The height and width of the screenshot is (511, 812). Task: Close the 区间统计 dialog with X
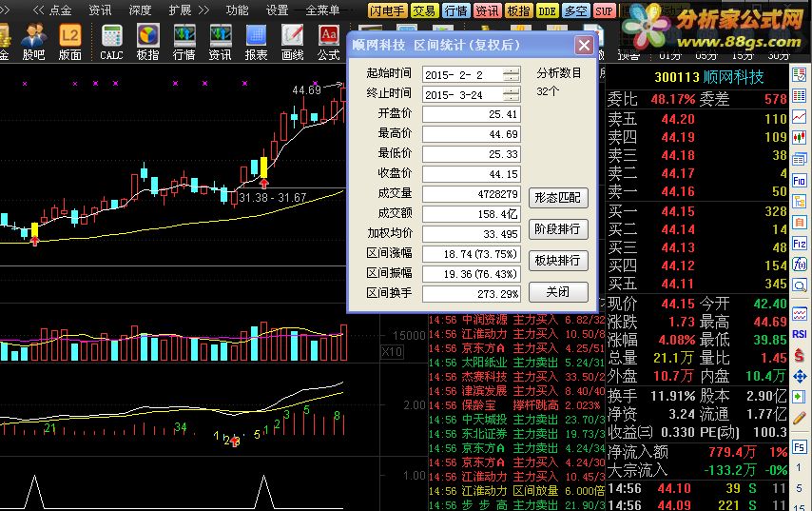(584, 46)
